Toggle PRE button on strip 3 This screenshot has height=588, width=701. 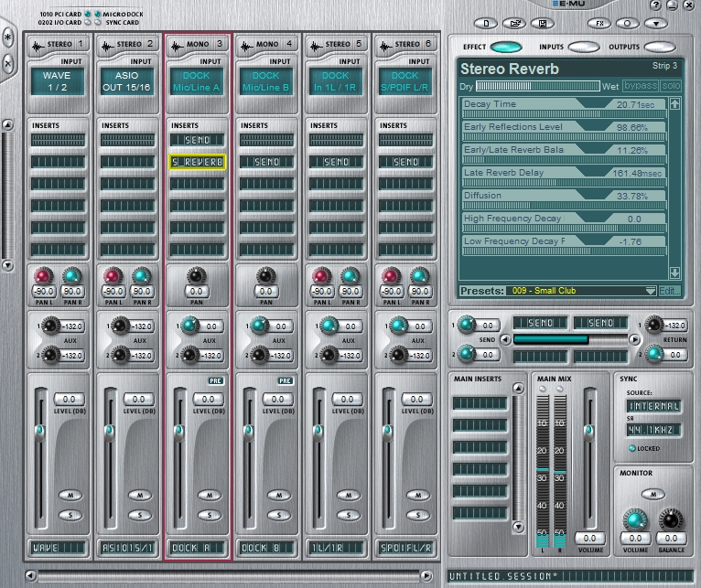(x=216, y=380)
